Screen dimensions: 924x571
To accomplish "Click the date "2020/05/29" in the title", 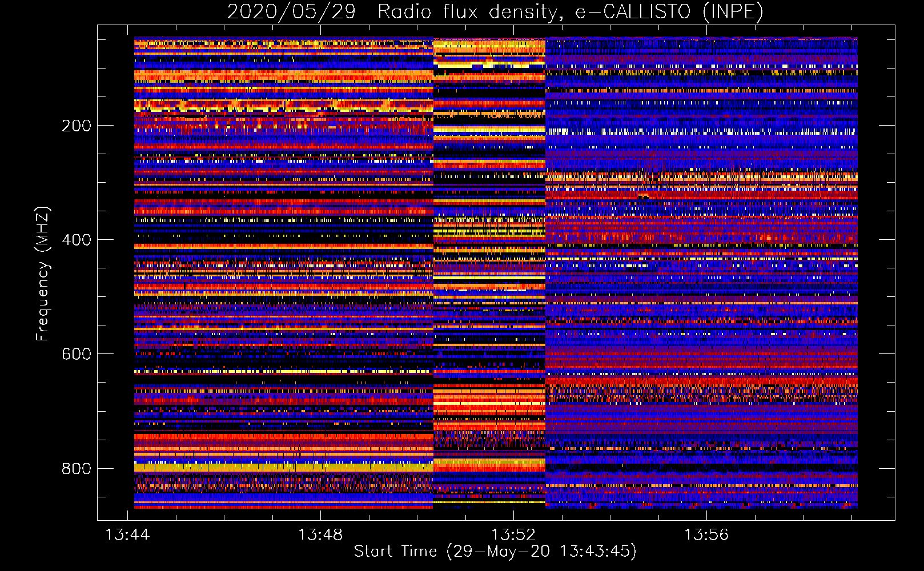I will [x=291, y=11].
